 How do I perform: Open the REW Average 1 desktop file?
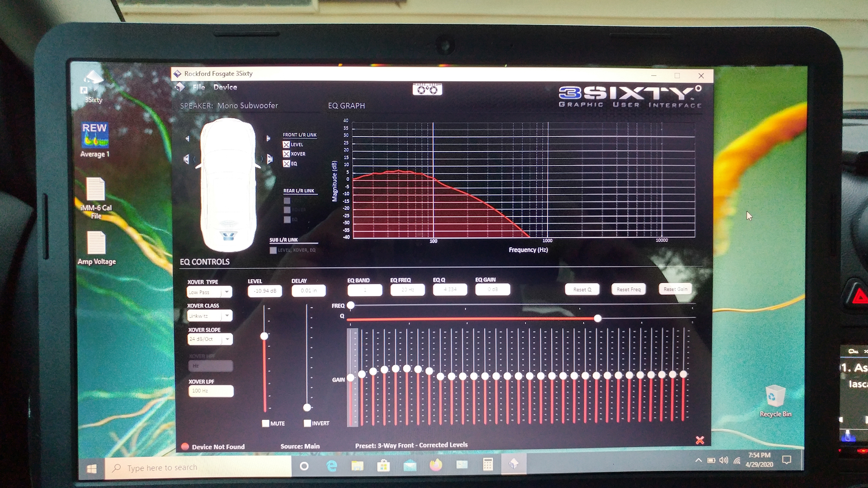pos(94,140)
